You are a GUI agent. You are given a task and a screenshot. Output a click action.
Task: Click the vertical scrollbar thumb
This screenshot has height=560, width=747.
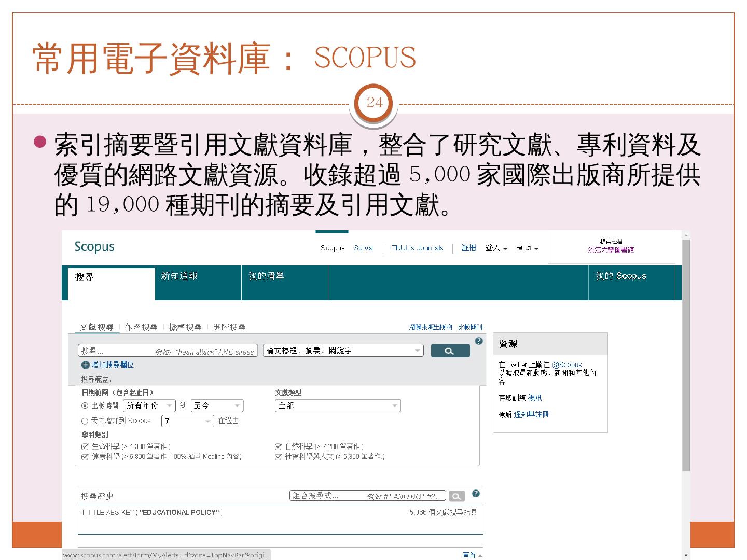pyautogui.click(x=686, y=356)
